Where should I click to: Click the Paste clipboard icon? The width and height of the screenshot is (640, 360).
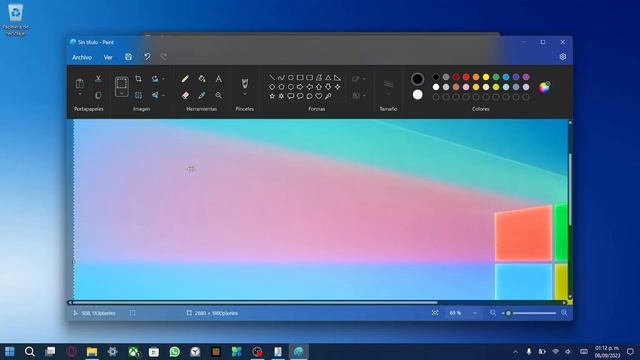coord(80,84)
